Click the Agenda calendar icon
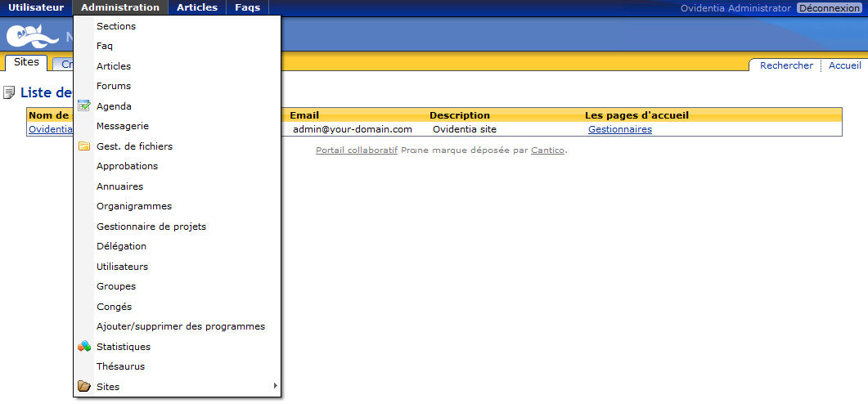The height and width of the screenshot is (404, 868). tap(83, 106)
